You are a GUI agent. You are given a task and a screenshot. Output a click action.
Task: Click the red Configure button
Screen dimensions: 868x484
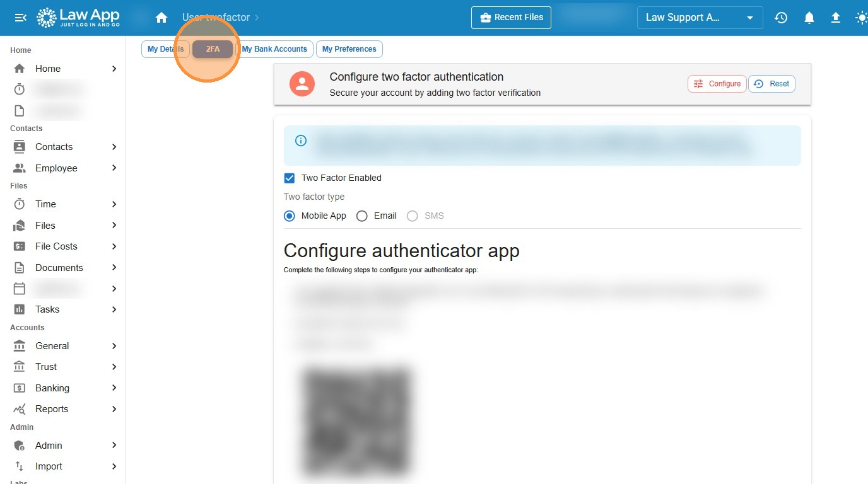(717, 84)
